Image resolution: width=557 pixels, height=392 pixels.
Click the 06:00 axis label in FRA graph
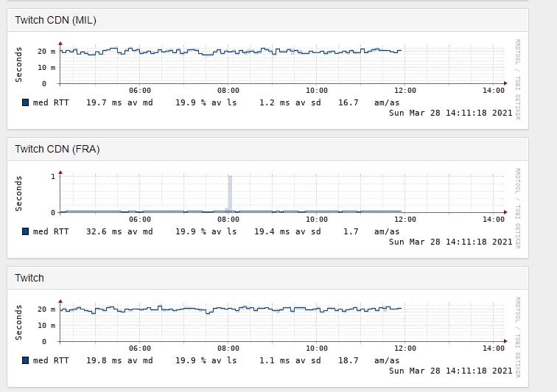(x=139, y=220)
